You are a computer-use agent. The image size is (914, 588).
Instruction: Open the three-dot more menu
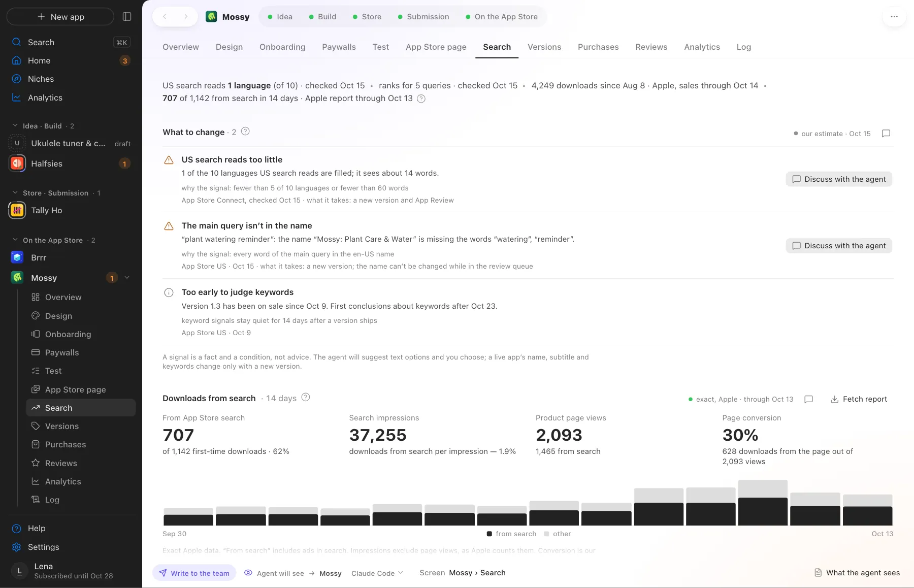894,17
